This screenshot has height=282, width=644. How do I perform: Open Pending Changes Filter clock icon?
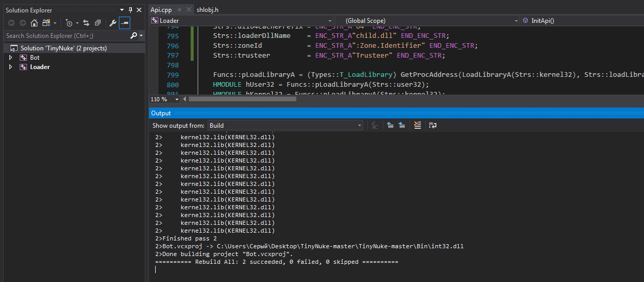[x=69, y=23]
